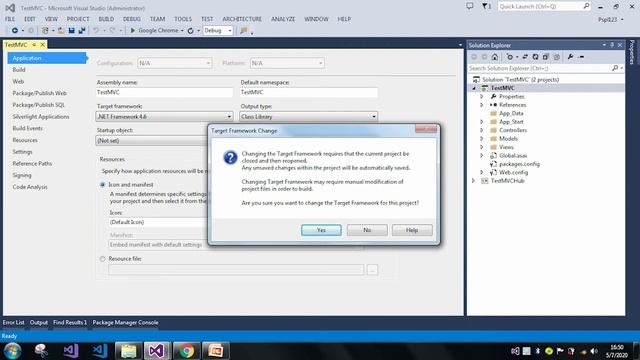Open the Error List bottom tab
Screen dimensions: 640x360
click(13, 322)
